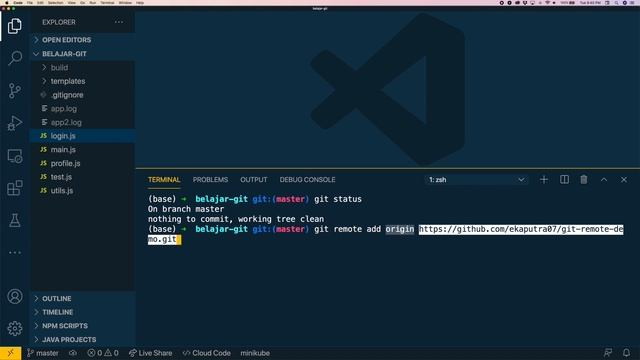Open the Run and Debug view

[x=15, y=123]
